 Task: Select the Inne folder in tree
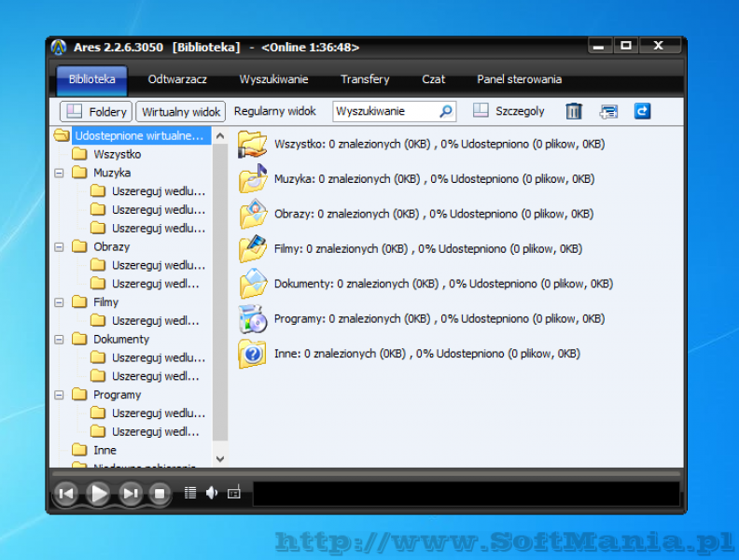pos(105,450)
